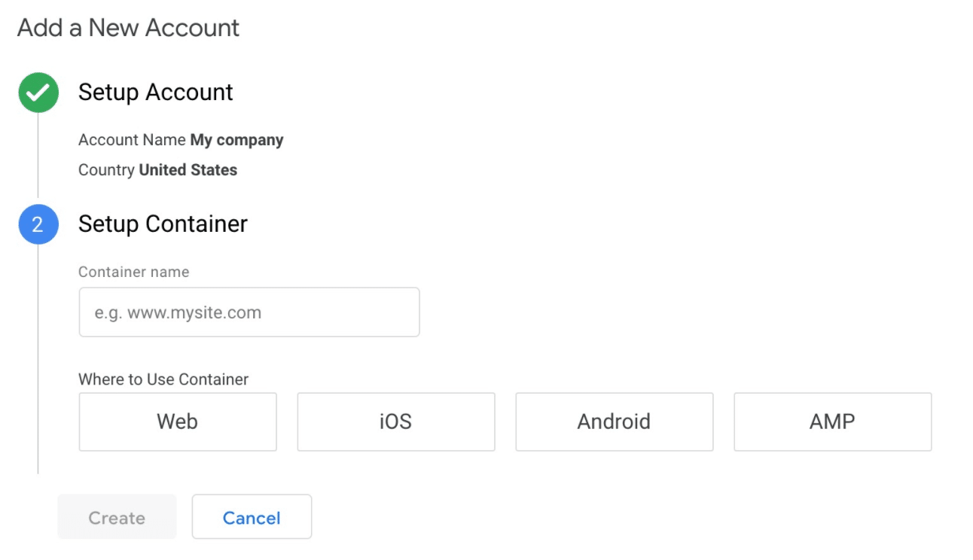Click the green checkmark step icon
The width and height of the screenshot is (973, 560).
pyautogui.click(x=38, y=93)
